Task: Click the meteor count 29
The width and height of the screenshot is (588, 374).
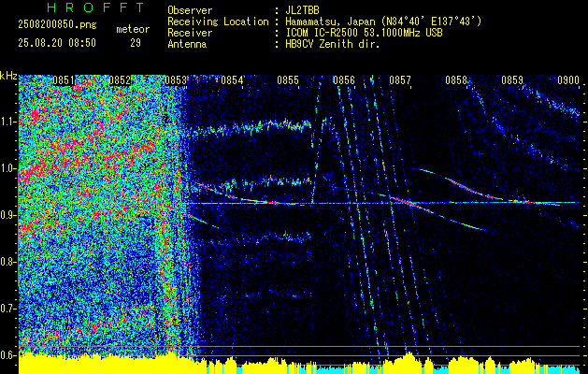Action: point(136,43)
